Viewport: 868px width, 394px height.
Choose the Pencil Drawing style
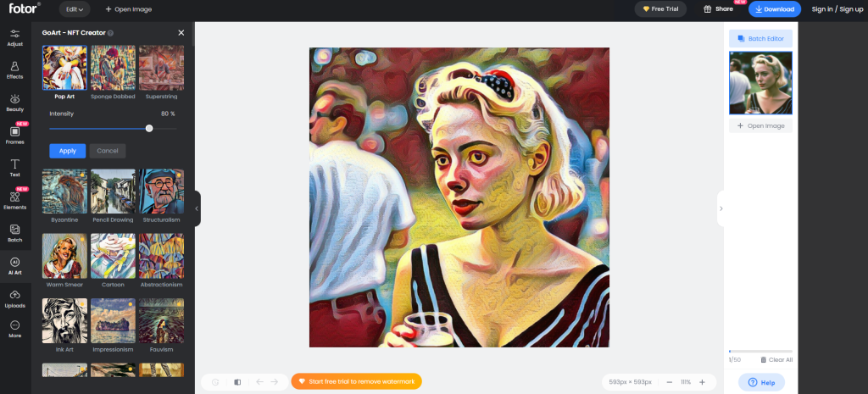(x=113, y=191)
